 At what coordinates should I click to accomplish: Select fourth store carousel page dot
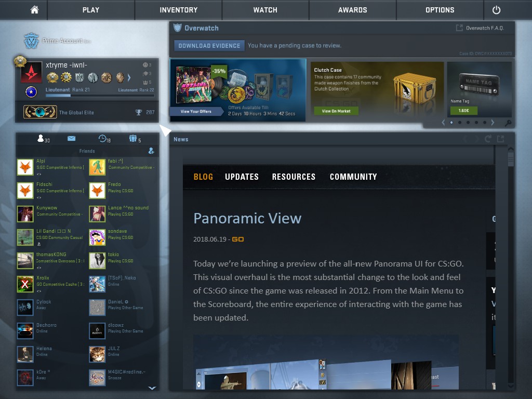476,123
